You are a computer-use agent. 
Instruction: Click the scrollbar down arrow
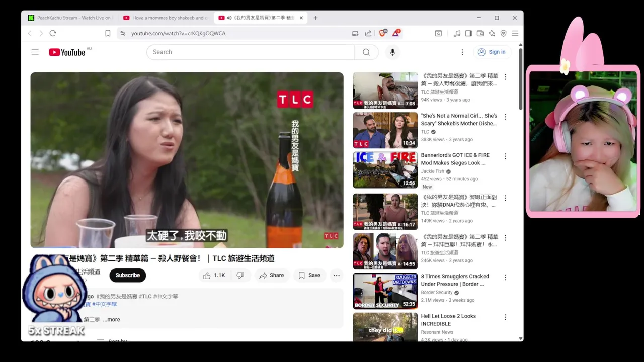[521, 338]
